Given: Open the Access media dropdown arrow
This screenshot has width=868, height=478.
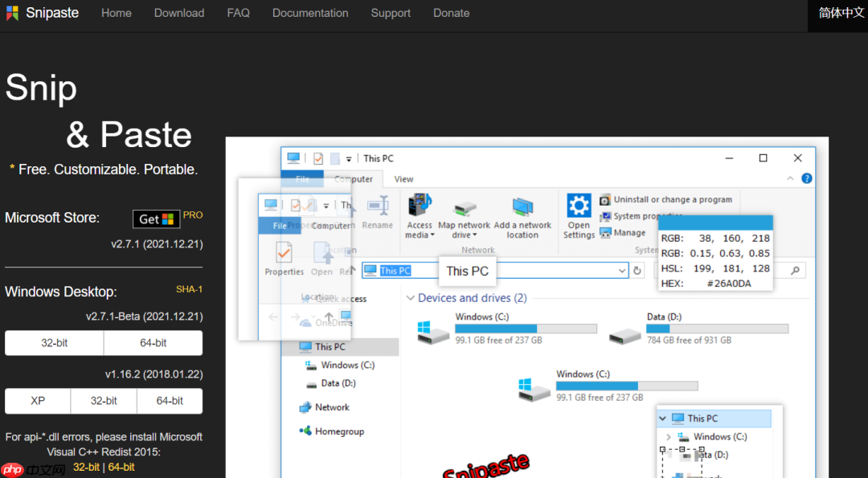Looking at the screenshot, I should pyautogui.click(x=432, y=235).
